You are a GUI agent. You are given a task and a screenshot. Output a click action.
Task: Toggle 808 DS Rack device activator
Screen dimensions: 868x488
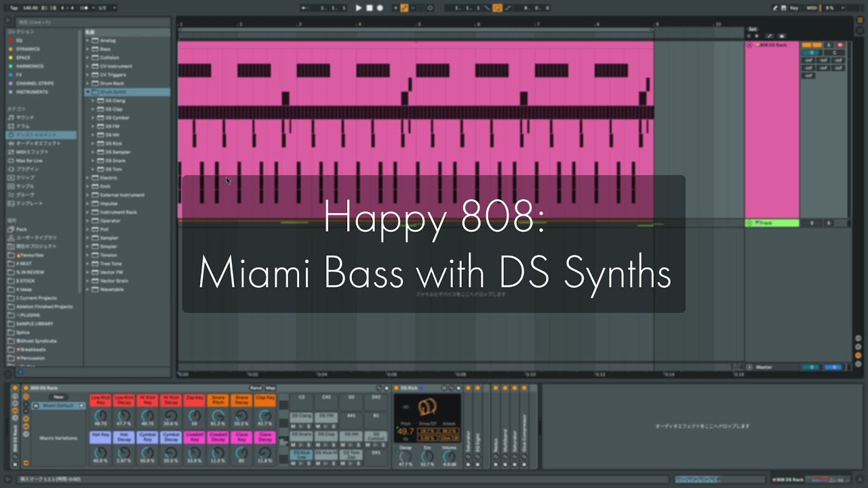[x=26, y=388]
